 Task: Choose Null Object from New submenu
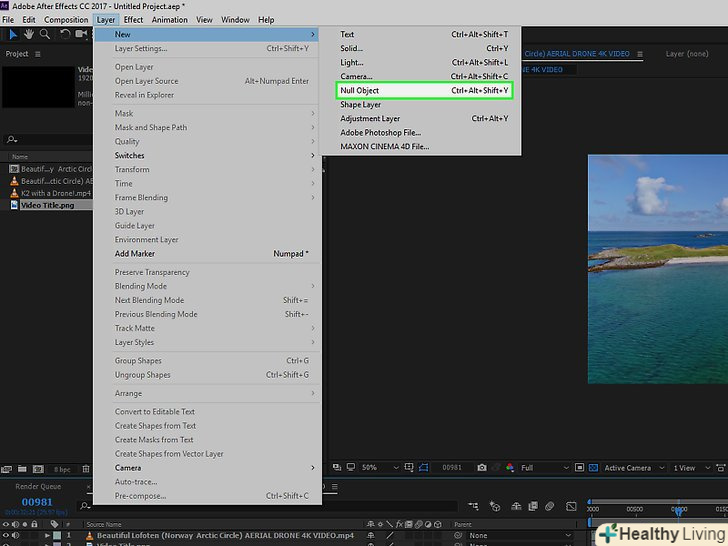click(x=360, y=90)
